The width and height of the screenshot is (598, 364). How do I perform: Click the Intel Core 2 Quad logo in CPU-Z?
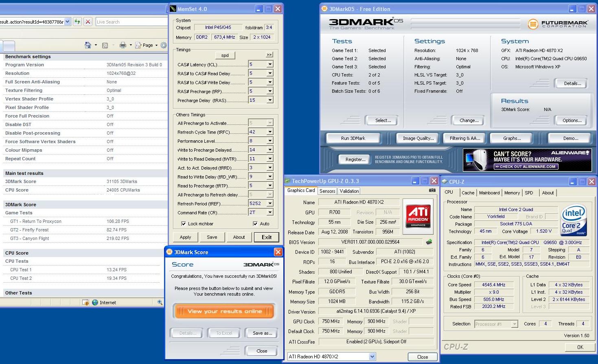pos(574,220)
